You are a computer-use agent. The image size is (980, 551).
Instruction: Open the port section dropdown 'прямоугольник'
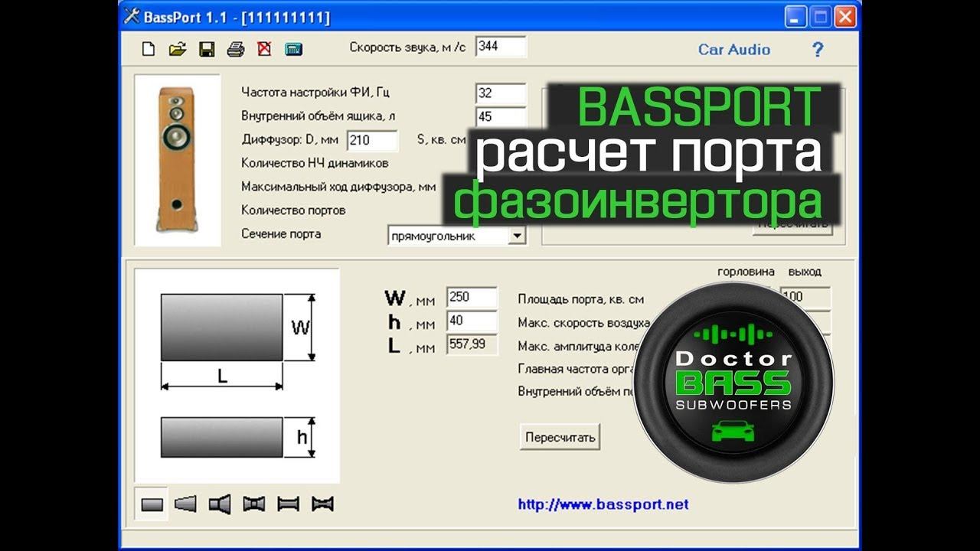coord(457,236)
